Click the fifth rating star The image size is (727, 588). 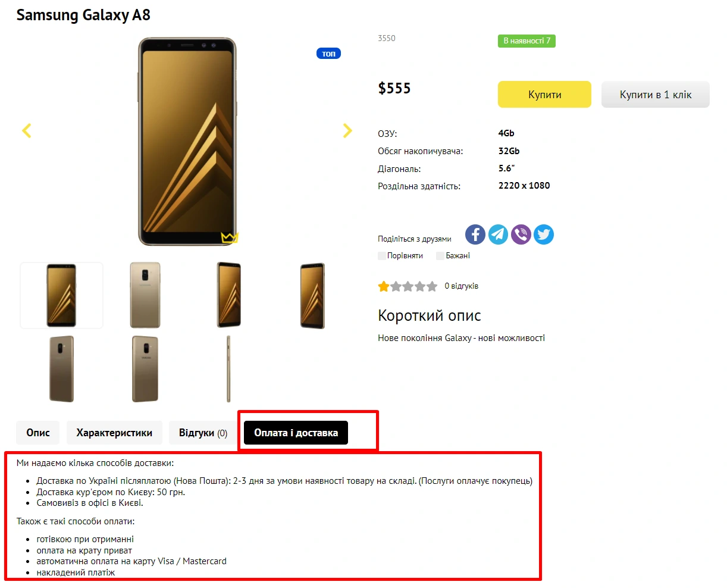[x=432, y=287]
